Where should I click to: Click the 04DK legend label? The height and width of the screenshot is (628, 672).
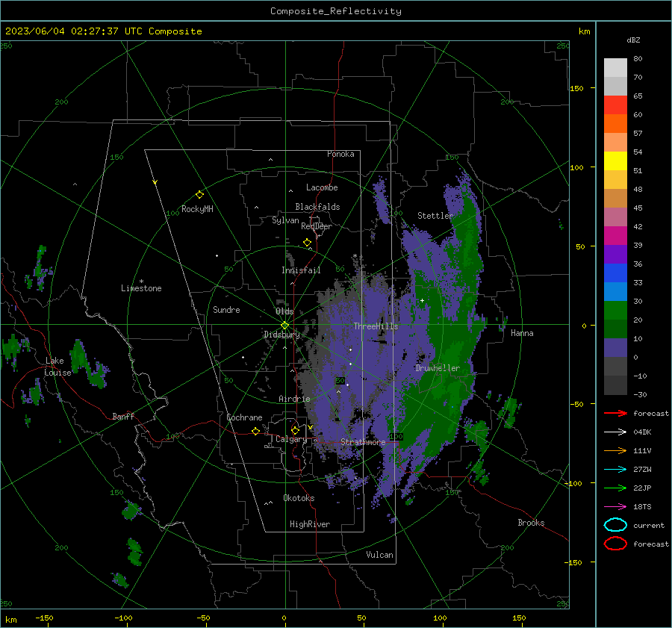click(x=642, y=432)
